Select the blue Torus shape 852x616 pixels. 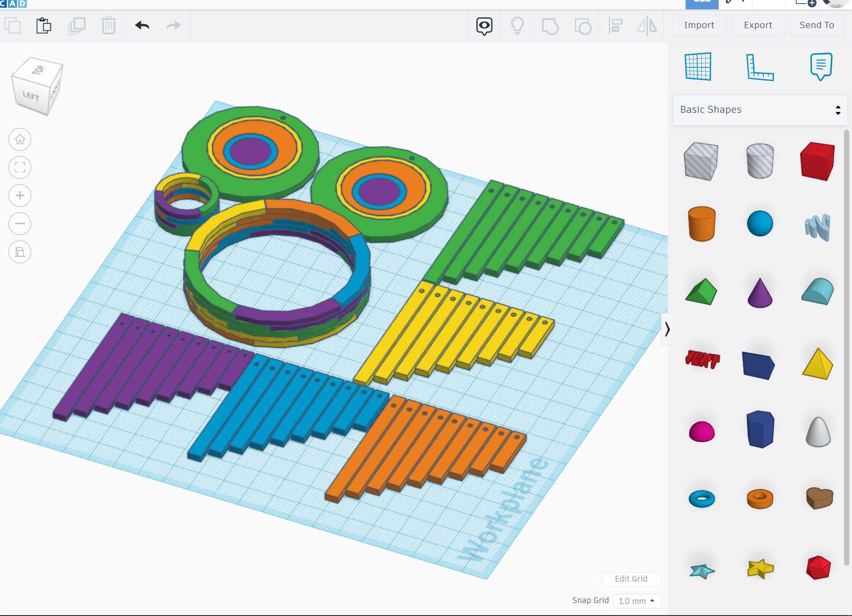702,499
